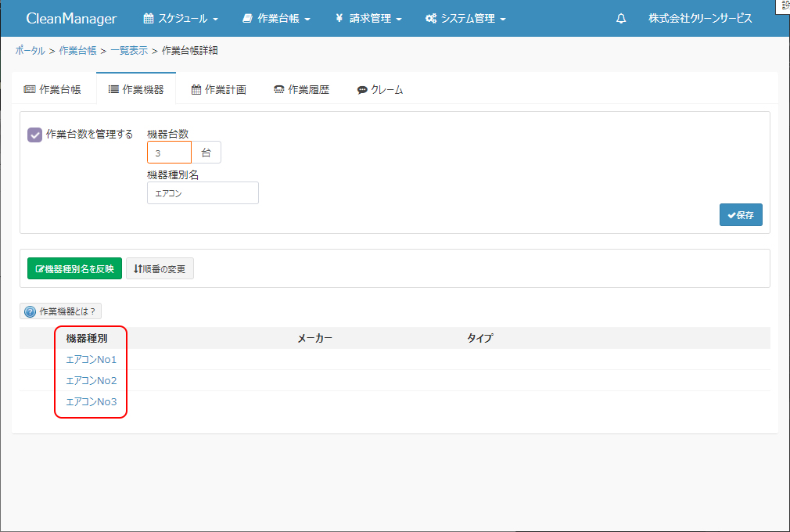Click the CleanManager logo
The image size is (790, 532).
point(71,18)
